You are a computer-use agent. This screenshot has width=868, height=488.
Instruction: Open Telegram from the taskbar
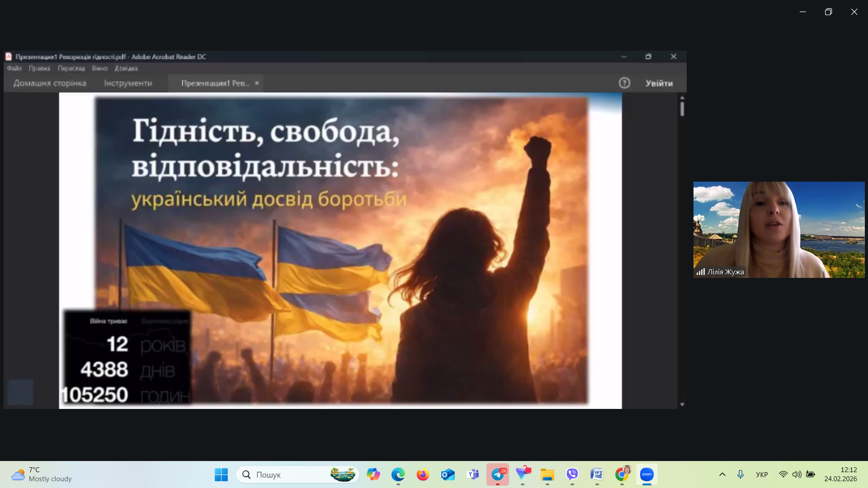tap(498, 474)
